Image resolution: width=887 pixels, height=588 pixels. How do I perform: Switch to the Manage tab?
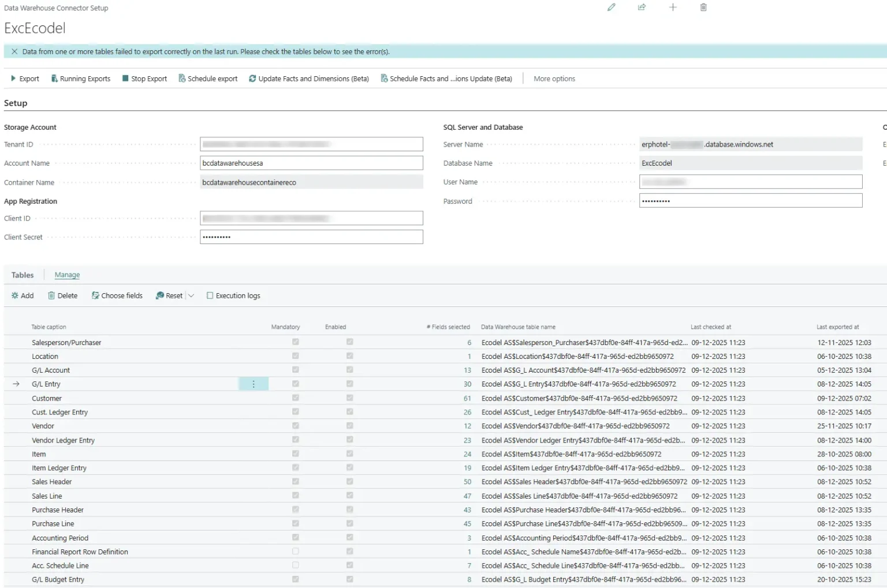[x=67, y=275]
